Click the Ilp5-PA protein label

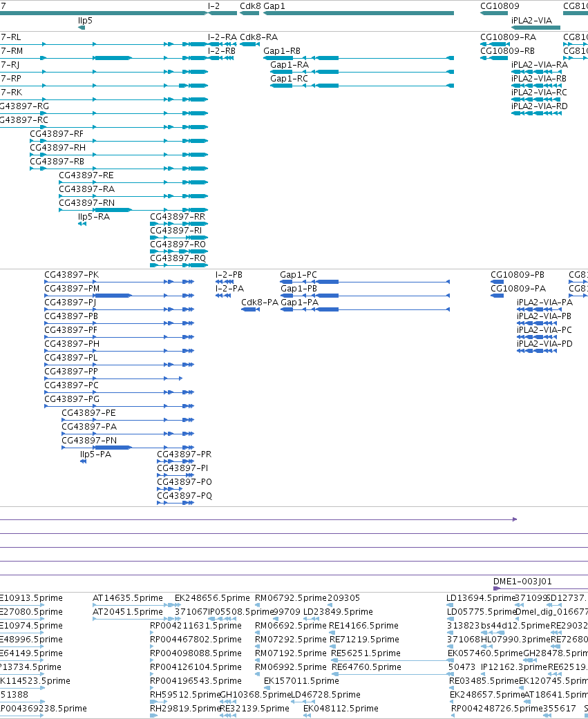click(95, 454)
